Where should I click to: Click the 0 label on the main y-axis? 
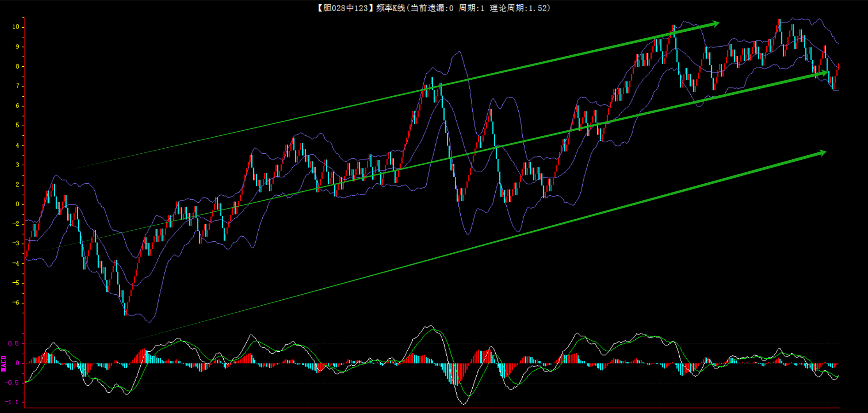[x=17, y=204]
